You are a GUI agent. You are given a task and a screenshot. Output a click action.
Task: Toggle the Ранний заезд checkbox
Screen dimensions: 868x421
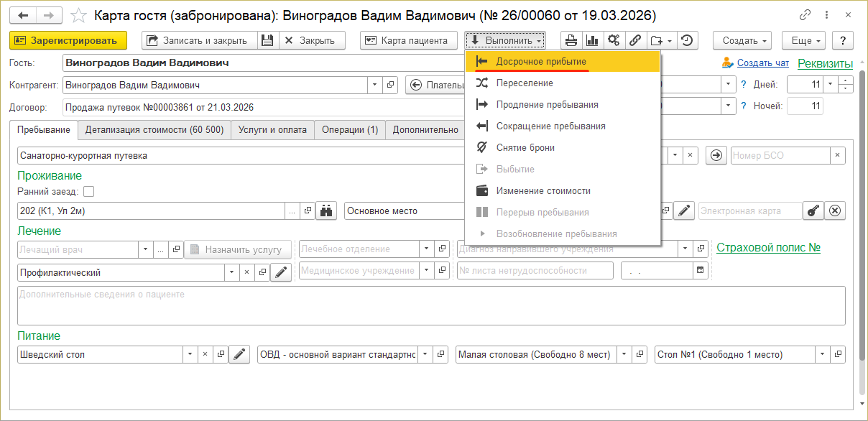(89, 192)
